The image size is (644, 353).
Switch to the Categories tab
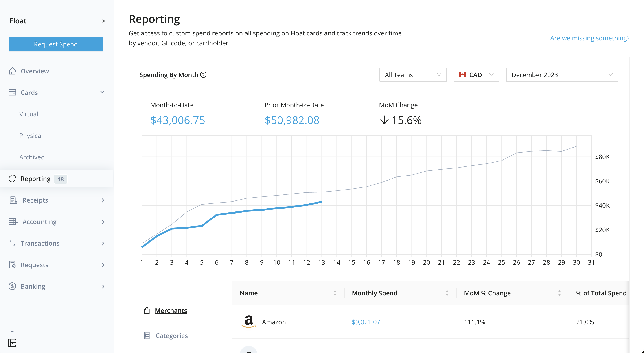(x=171, y=336)
